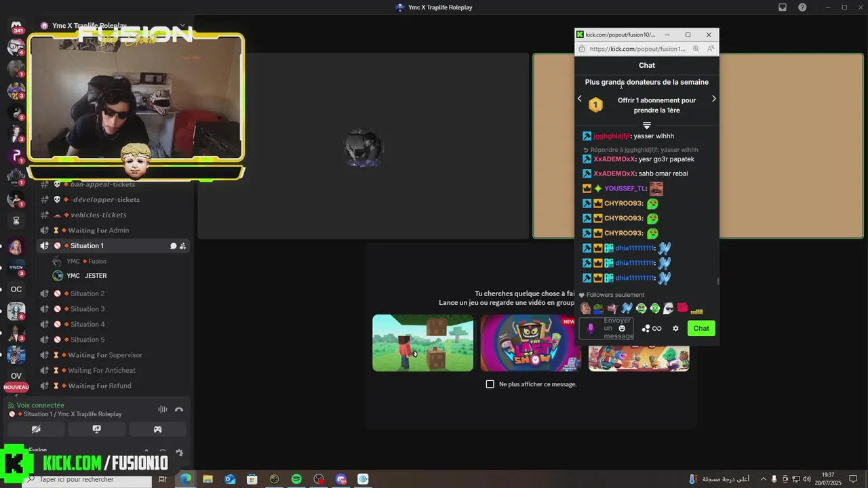
Task: Click username jgghghidjfjf in Kick chat
Action: (612, 136)
